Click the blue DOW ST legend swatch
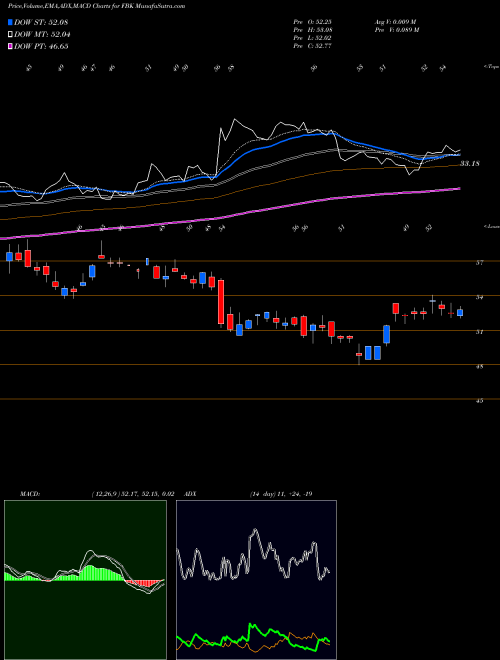Viewport: 500px width, 660px height. [11, 22]
